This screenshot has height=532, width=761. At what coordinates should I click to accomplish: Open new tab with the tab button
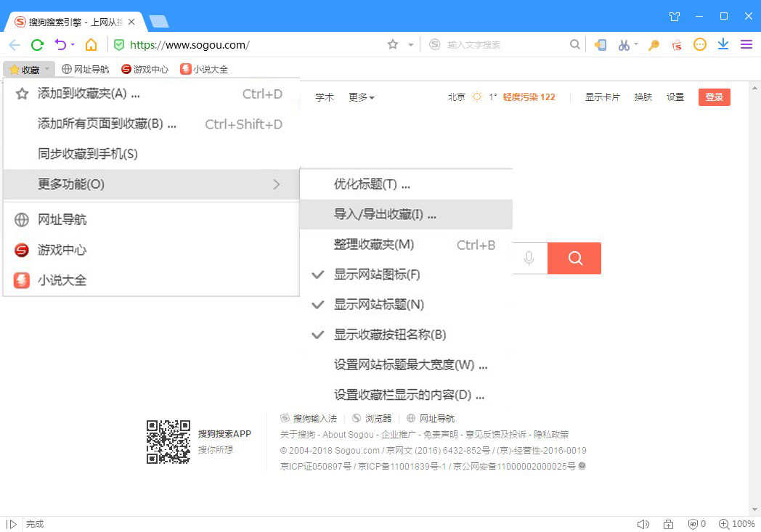[159, 21]
